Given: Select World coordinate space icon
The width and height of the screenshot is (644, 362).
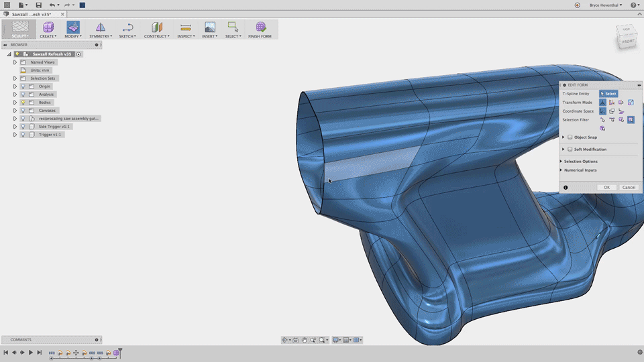Looking at the screenshot, I should (602, 111).
